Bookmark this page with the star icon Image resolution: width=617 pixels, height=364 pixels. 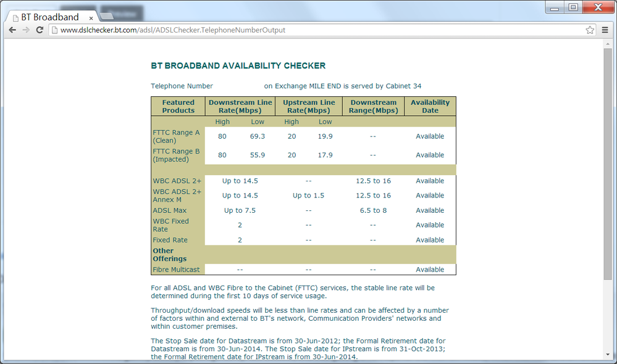click(x=590, y=30)
